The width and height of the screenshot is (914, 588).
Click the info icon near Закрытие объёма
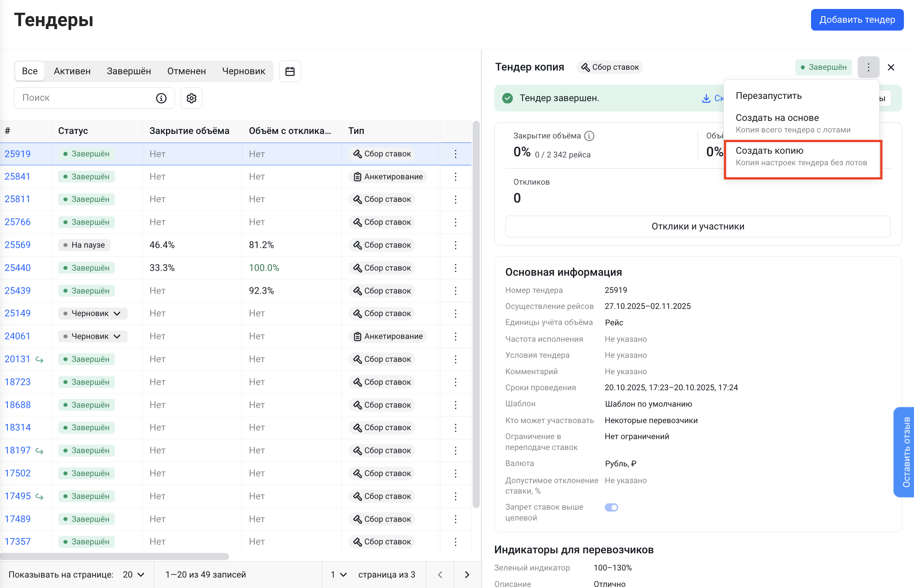(589, 136)
